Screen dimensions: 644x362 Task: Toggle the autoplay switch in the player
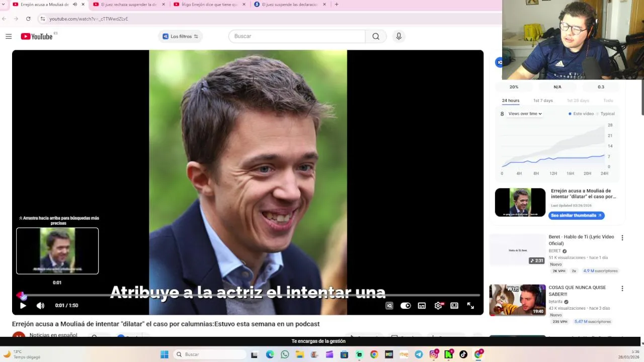(406, 305)
